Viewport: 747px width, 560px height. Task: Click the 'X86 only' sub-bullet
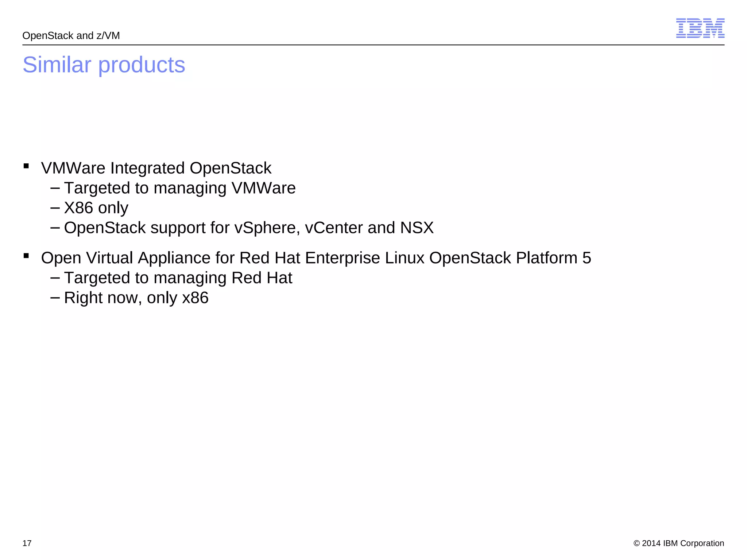pyautogui.click(x=96, y=208)
